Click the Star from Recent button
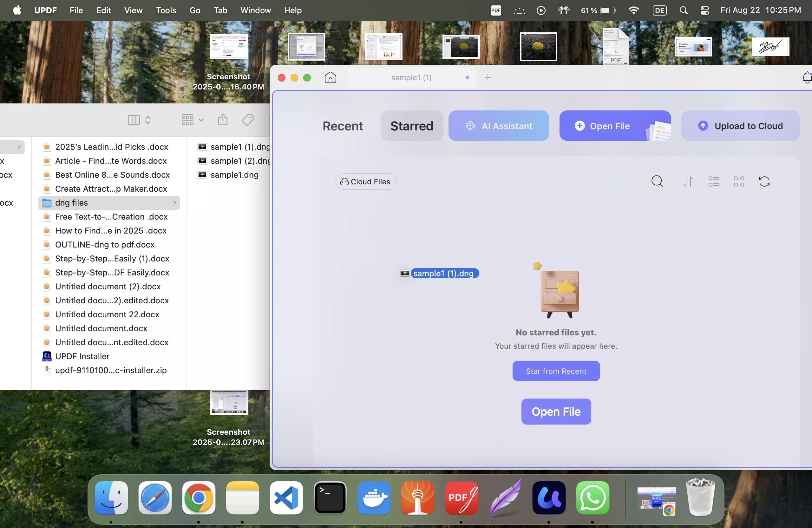 [x=556, y=371]
